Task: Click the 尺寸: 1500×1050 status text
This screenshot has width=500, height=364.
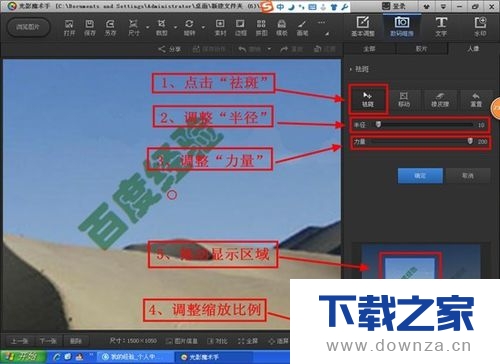Action: point(133,341)
